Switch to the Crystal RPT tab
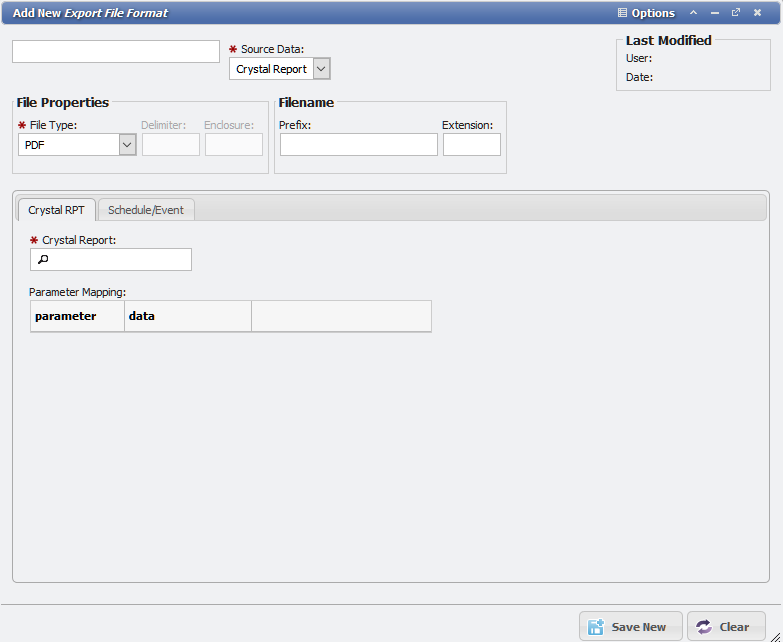The height and width of the screenshot is (642, 783). (56, 210)
